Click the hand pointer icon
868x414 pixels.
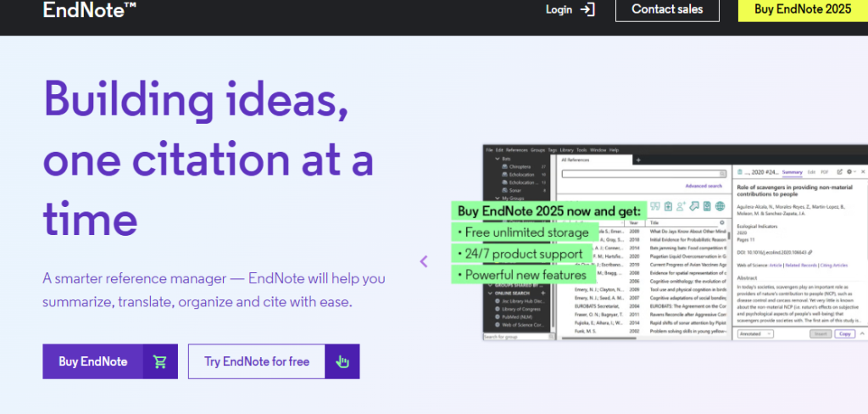[x=342, y=362]
